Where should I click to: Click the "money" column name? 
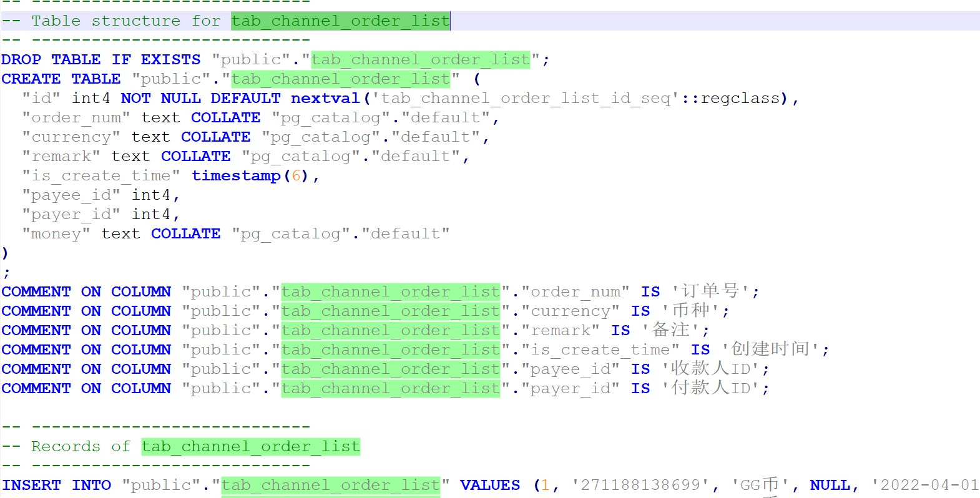pyautogui.click(x=56, y=233)
